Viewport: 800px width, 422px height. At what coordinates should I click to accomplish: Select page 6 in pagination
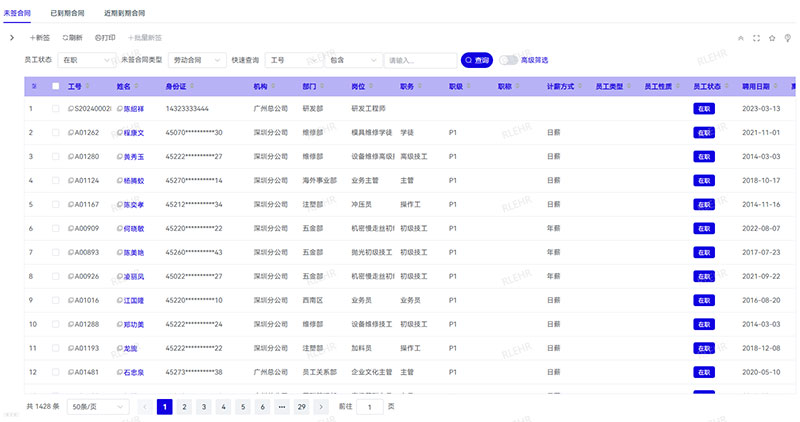pos(262,407)
